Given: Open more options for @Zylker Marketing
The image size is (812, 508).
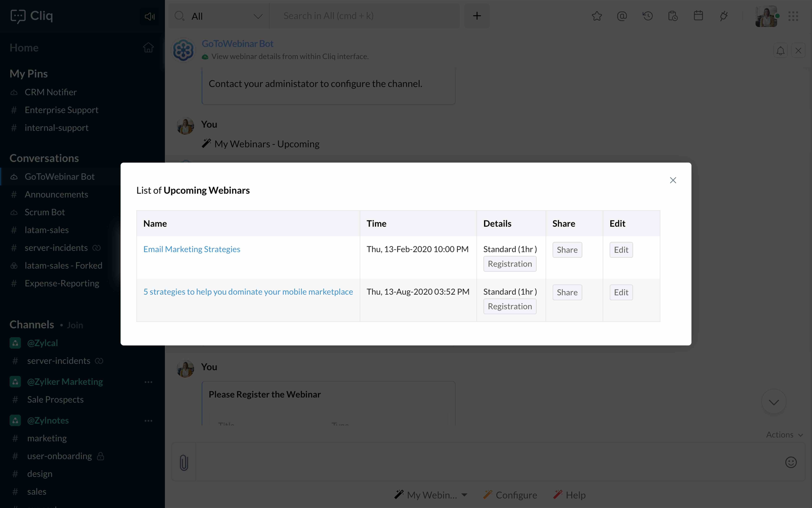Looking at the screenshot, I should tap(148, 382).
